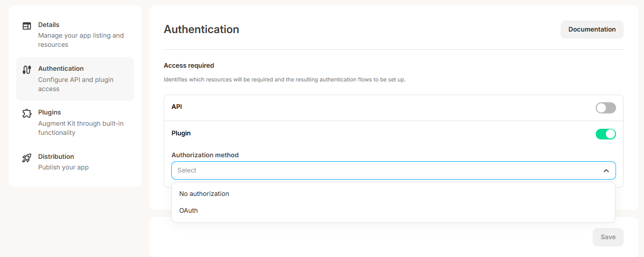Click 'Configure API and plugin access' text
Screen dimensions: 644x257
76,84
